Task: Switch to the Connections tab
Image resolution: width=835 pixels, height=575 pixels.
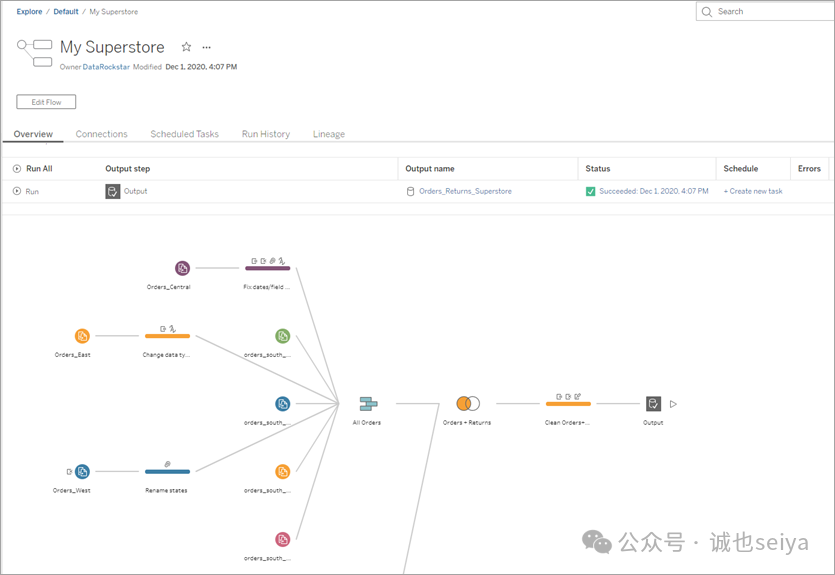Action: [101, 134]
